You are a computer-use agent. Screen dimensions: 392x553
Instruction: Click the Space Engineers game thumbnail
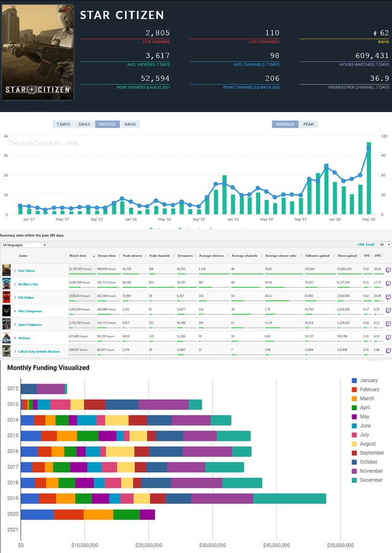pyautogui.click(x=6, y=324)
